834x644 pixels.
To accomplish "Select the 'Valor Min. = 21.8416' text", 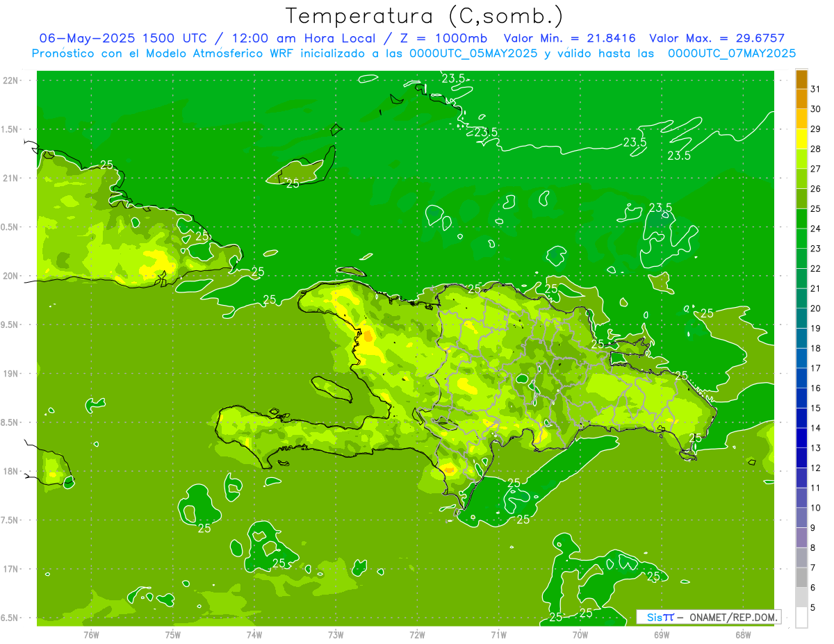I will click(x=570, y=39).
